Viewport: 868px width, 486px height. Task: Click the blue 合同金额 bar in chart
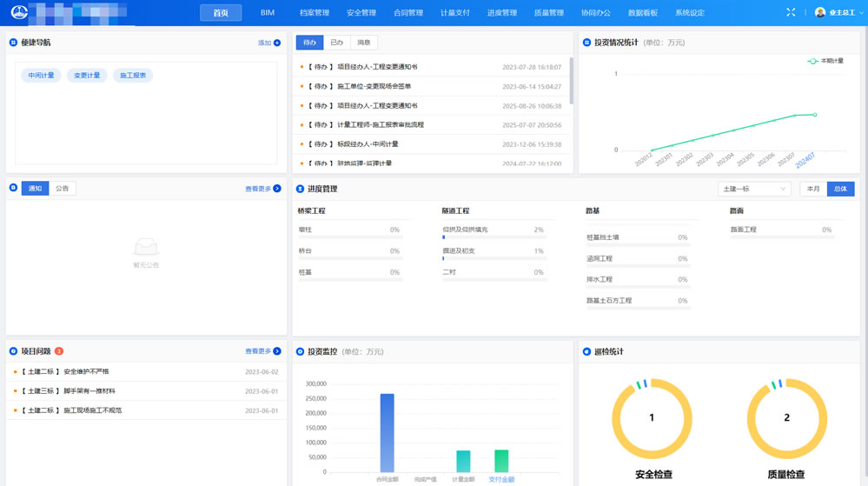pyautogui.click(x=387, y=432)
